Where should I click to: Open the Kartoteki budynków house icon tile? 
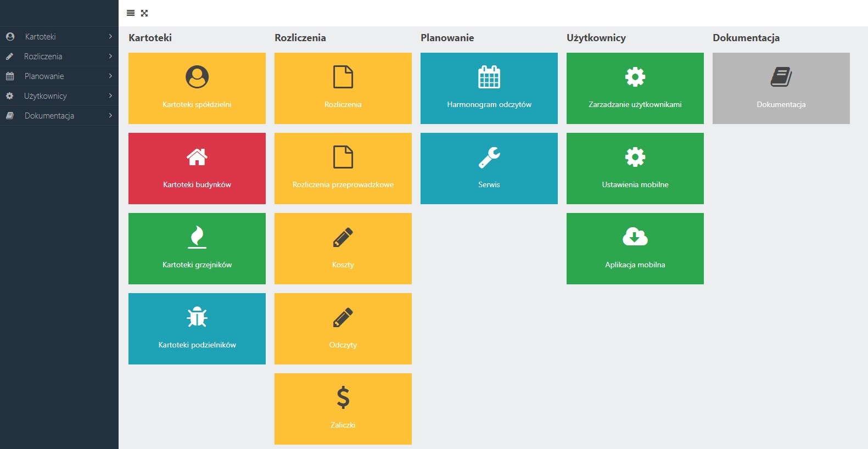pyautogui.click(x=197, y=169)
